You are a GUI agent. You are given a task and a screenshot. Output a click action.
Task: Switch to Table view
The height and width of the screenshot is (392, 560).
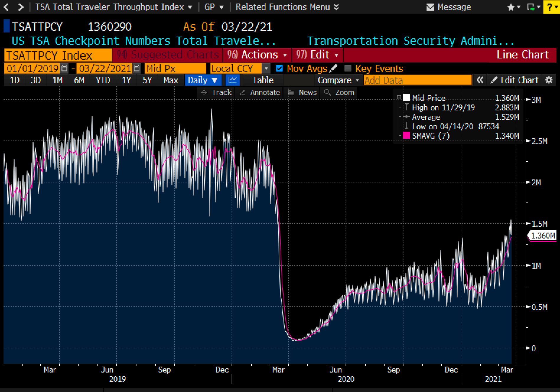(x=263, y=80)
